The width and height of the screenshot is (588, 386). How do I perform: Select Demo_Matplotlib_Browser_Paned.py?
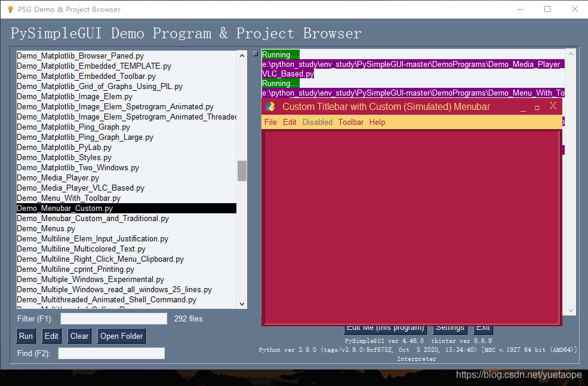click(x=127, y=56)
